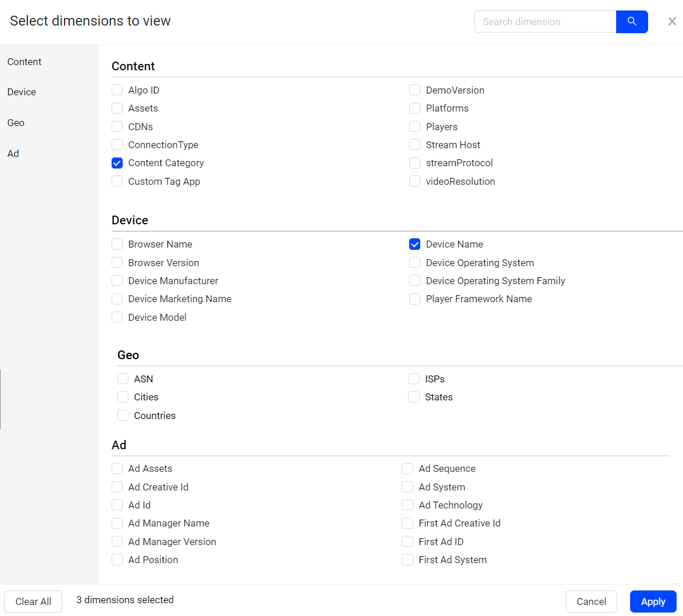Click Clear All to reset selections
This screenshot has height=616, width=683.
pyautogui.click(x=33, y=601)
